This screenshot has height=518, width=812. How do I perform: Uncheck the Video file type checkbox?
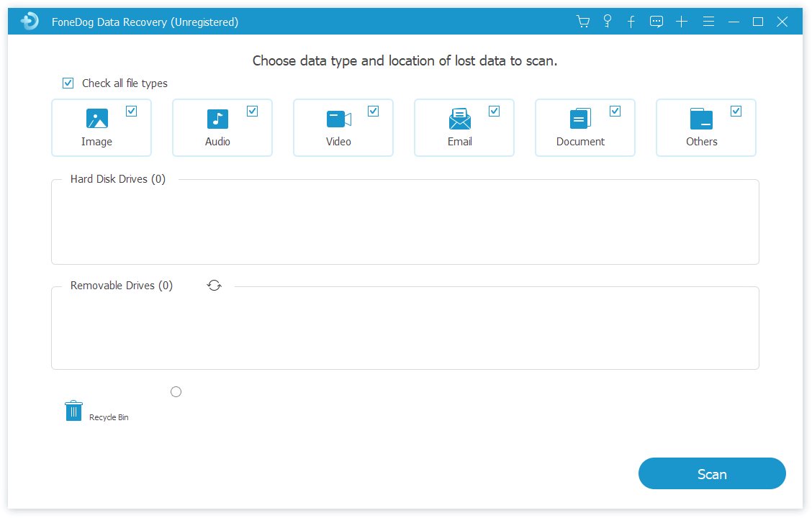(373, 110)
